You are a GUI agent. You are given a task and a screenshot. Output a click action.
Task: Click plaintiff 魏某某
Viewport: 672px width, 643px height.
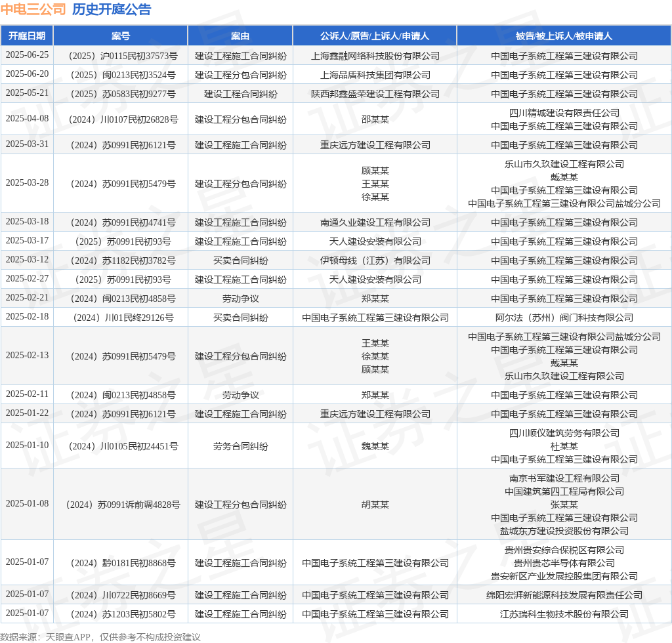375,446
